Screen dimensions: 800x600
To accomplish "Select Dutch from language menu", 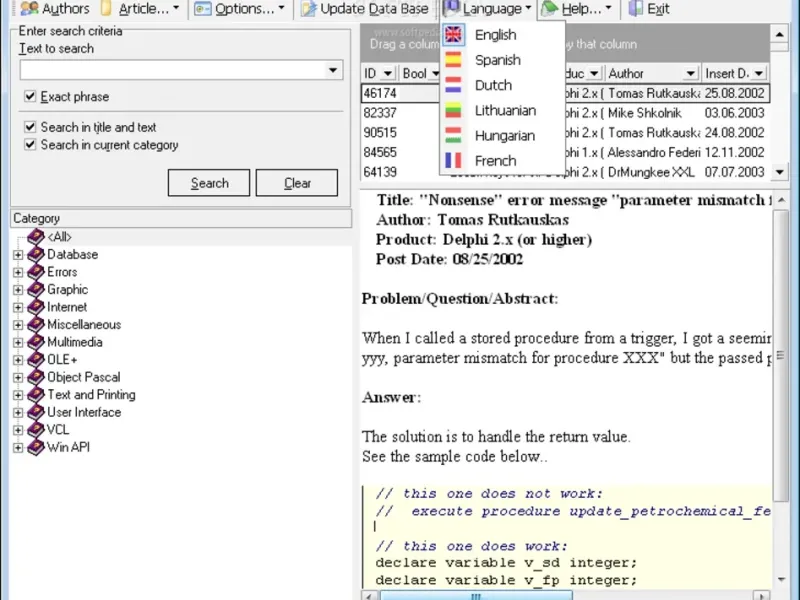I will click(x=503, y=85).
